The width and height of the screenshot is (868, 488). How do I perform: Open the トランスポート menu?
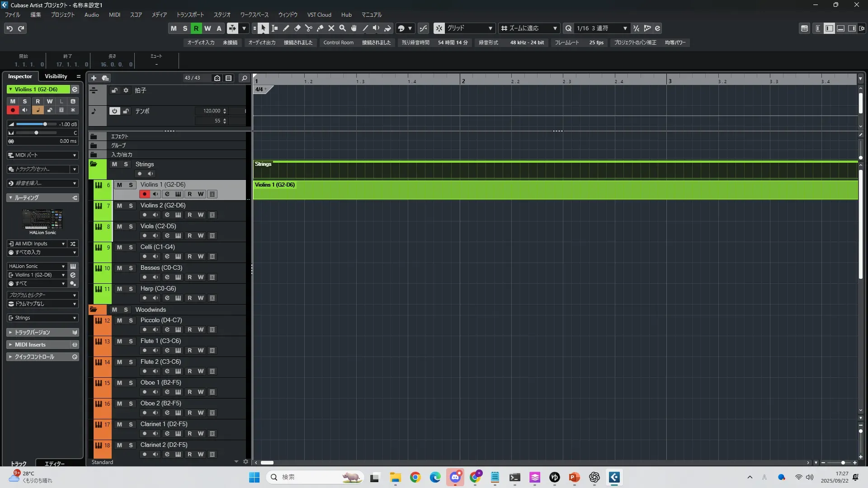click(190, 15)
